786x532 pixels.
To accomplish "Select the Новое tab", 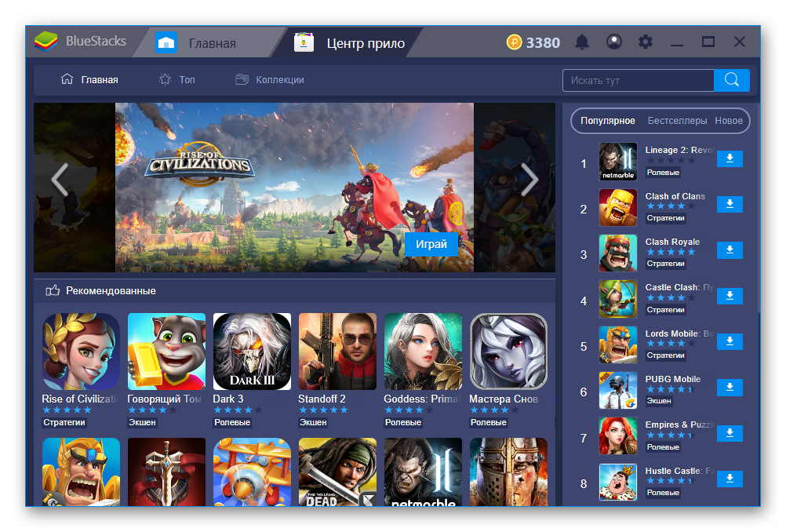I will (729, 121).
